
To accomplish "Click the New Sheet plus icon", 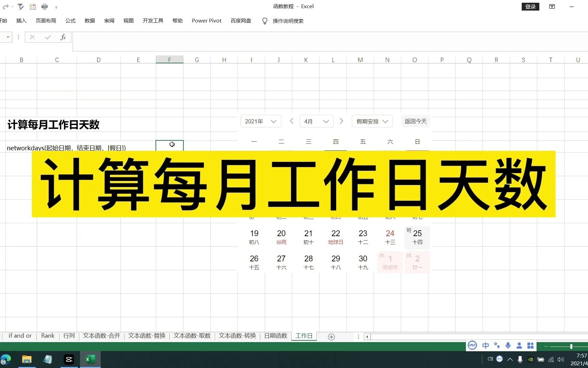I will pos(331,337).
